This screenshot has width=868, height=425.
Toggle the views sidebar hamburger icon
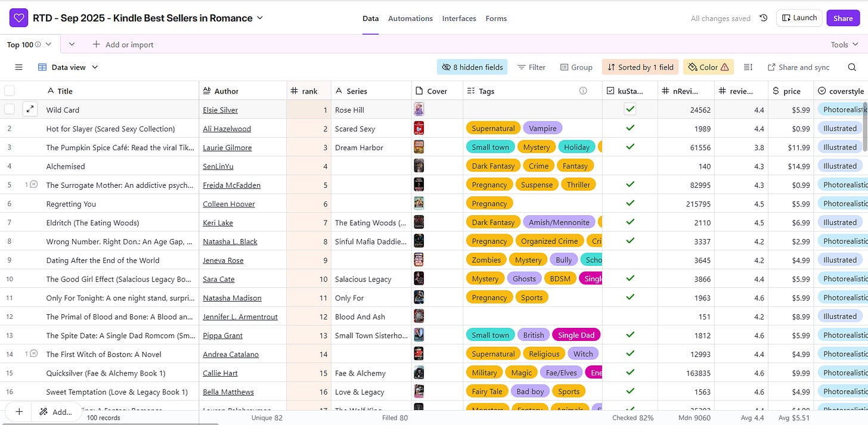[18, 67]
